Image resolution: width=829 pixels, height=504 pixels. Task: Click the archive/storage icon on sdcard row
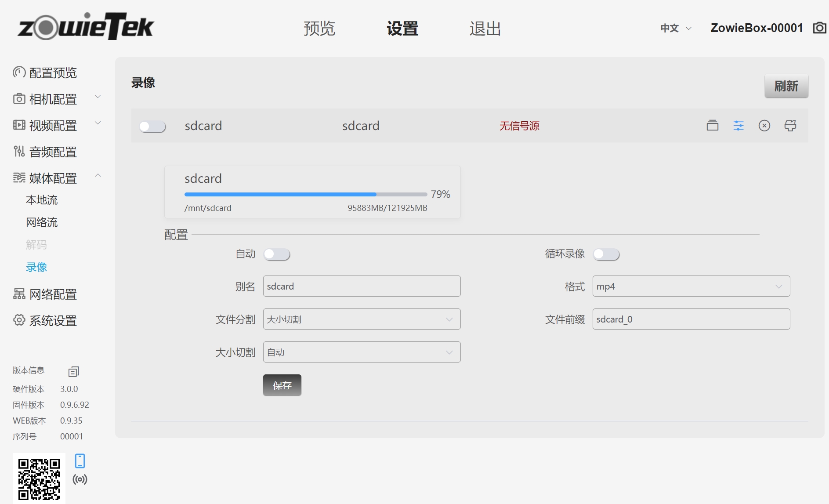[713, 126]
